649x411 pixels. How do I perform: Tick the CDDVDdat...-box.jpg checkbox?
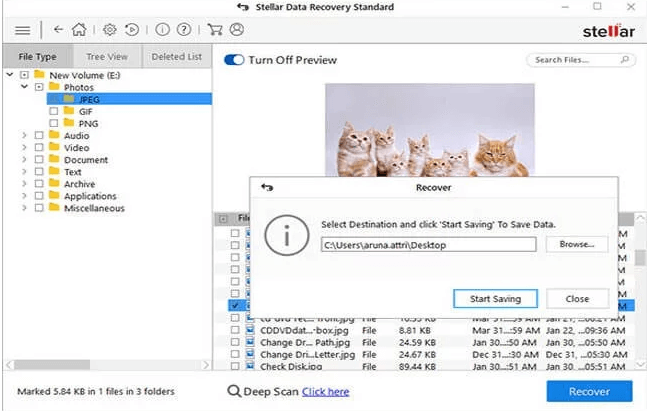235,330
